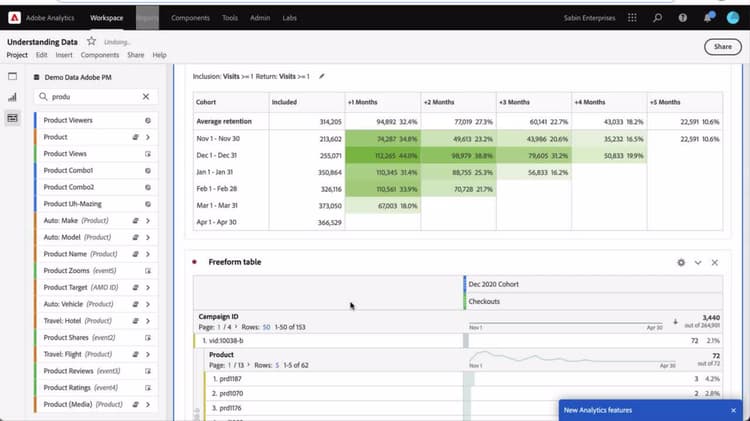Close the Freeform table visualization
The width and height of the screenshot is (750, 421).
click(x=715, y=262)
